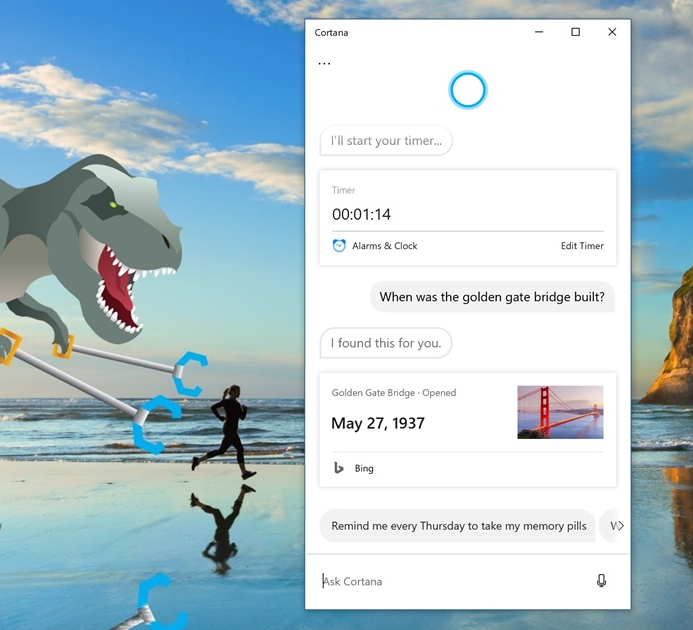Click the 'I'll start your timer...' response bubble
This screenshot has width=693, height=630.
(386, 141)
